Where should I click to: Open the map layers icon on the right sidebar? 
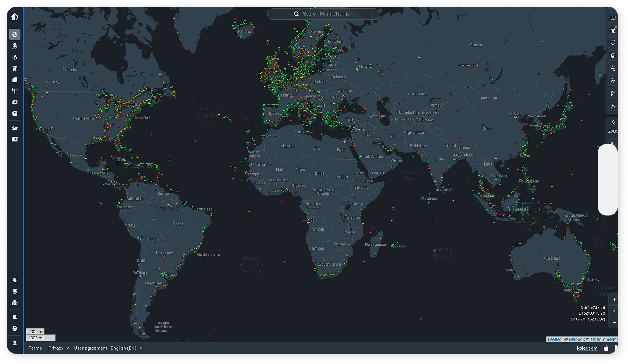pos(613,55)
